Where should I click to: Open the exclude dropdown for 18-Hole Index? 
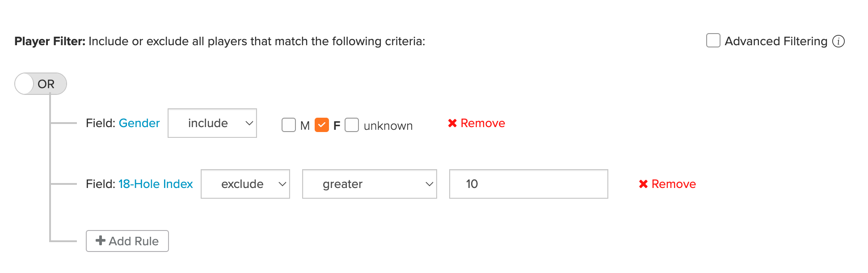tap(245, 184)
